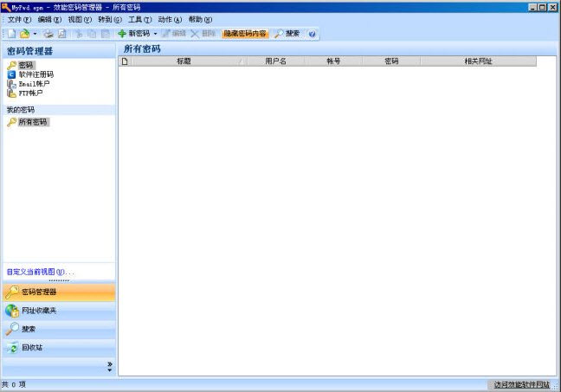
Task: Open the 新密码 dropdown arrow
Action: click(155, 34)
